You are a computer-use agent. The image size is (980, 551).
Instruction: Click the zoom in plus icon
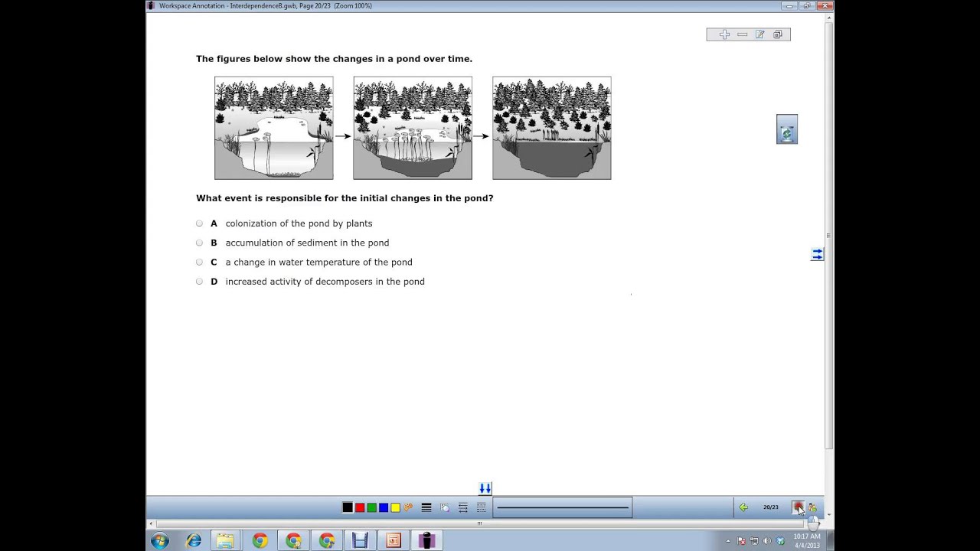(x=724, y=34)
